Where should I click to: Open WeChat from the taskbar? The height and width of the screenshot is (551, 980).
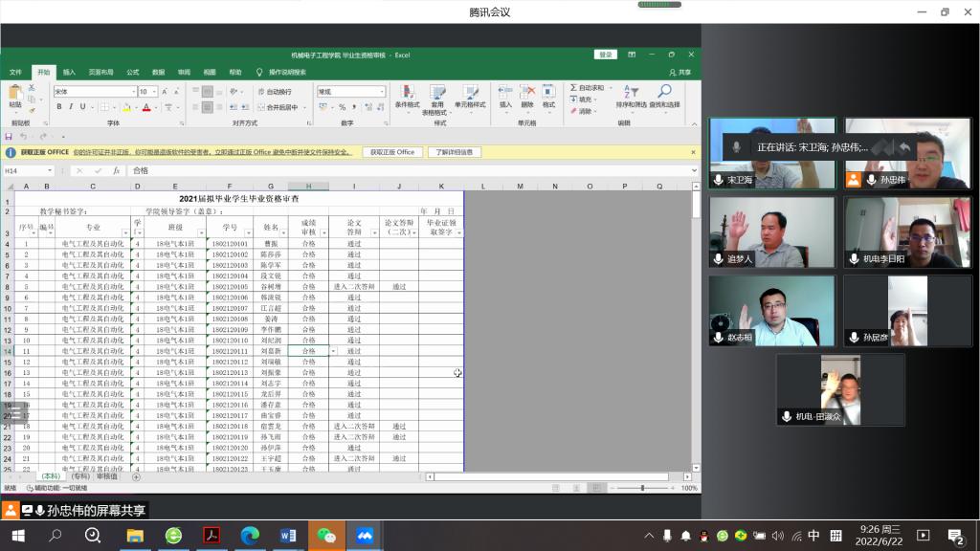326,536
